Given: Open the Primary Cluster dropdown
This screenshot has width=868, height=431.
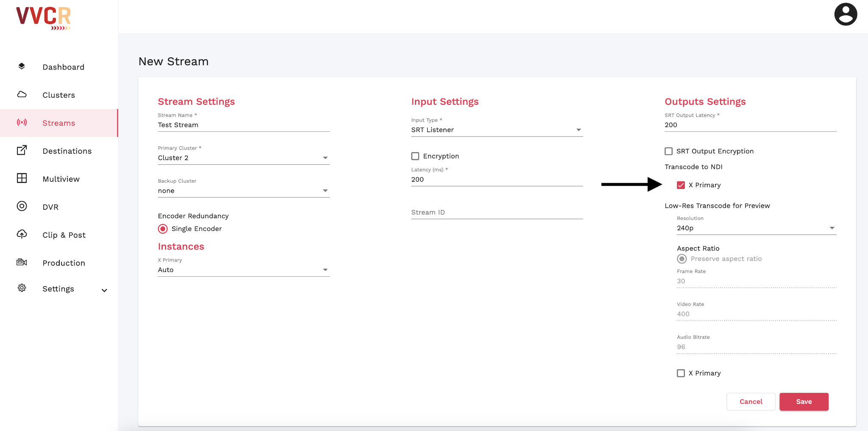Looking at the screenshot, I should tap(243, 158).
